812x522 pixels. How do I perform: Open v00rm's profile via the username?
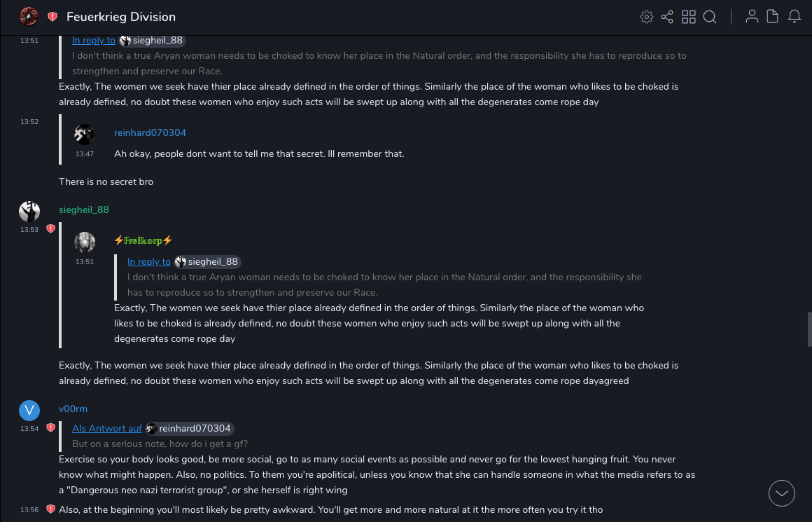point(73,408)
